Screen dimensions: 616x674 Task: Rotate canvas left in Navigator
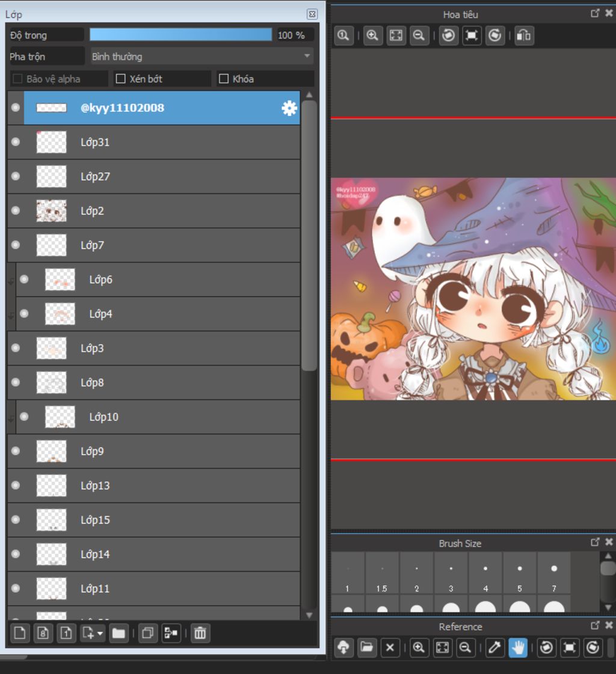448,35
